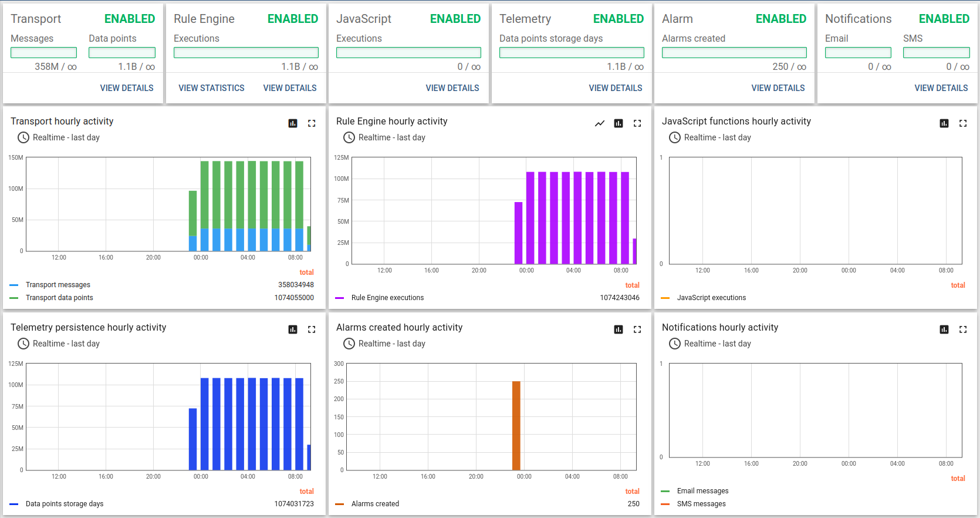The height and width of the screenshot is (518, 980).
Task: Click VIEW DETAILS on the Telemetry card
Action: point(615,88)
